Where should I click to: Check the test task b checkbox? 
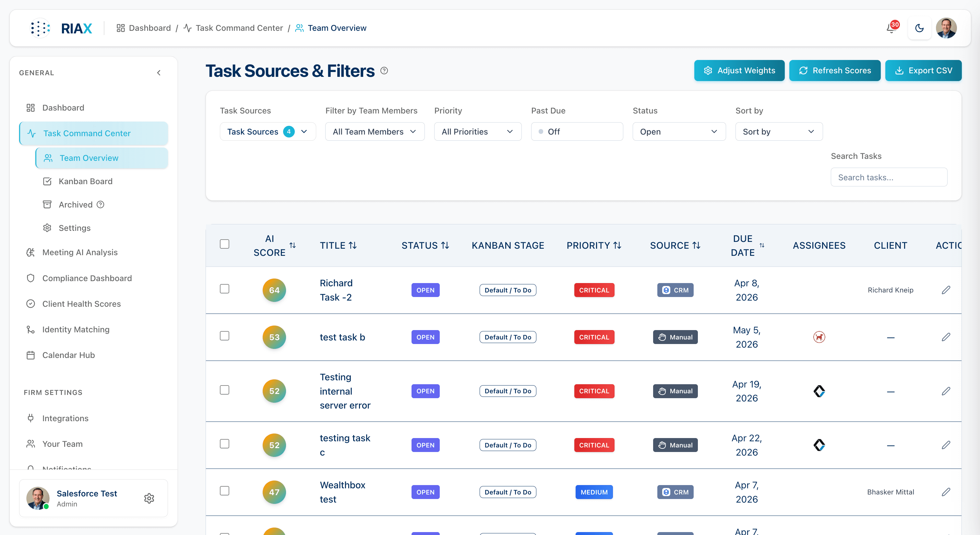tap(224, 336)
